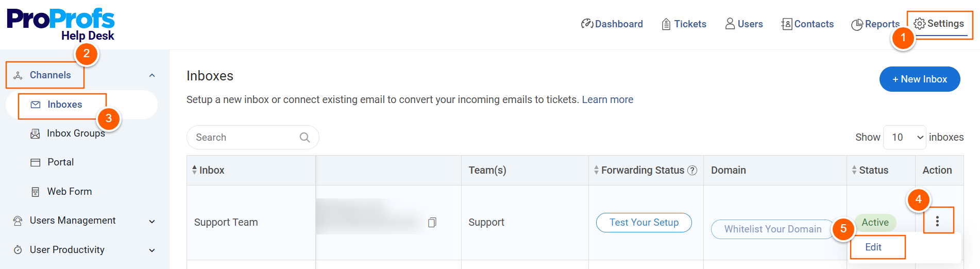This screenshot has width=980, height=269.
Task: Click the Dashboard gauge icon
Action: [587, 24]
